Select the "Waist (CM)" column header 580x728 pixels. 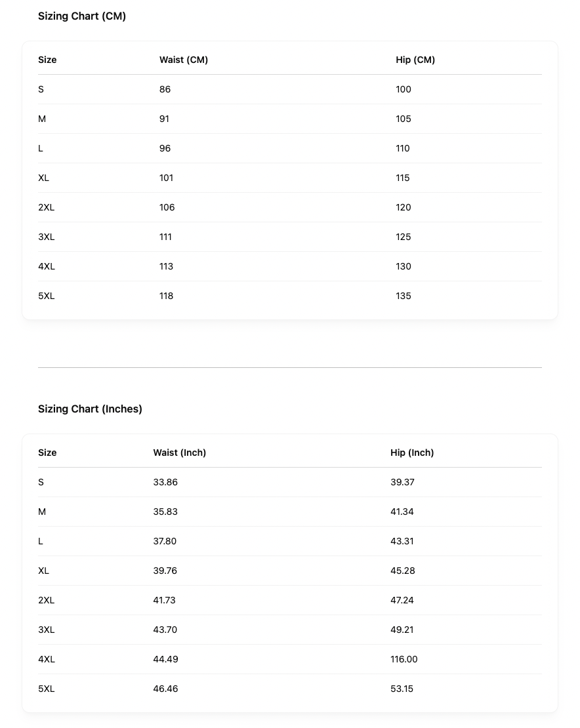[x=184, y=60]
